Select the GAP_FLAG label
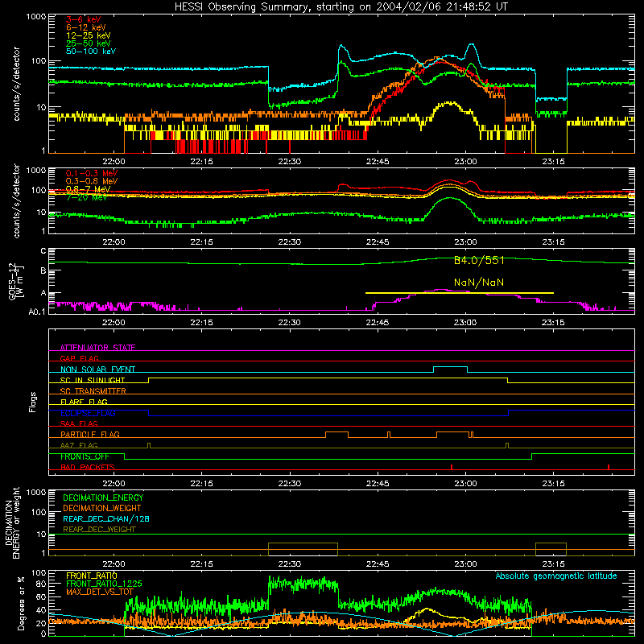Viewport: 644px width, 644px height. point(79,358)
